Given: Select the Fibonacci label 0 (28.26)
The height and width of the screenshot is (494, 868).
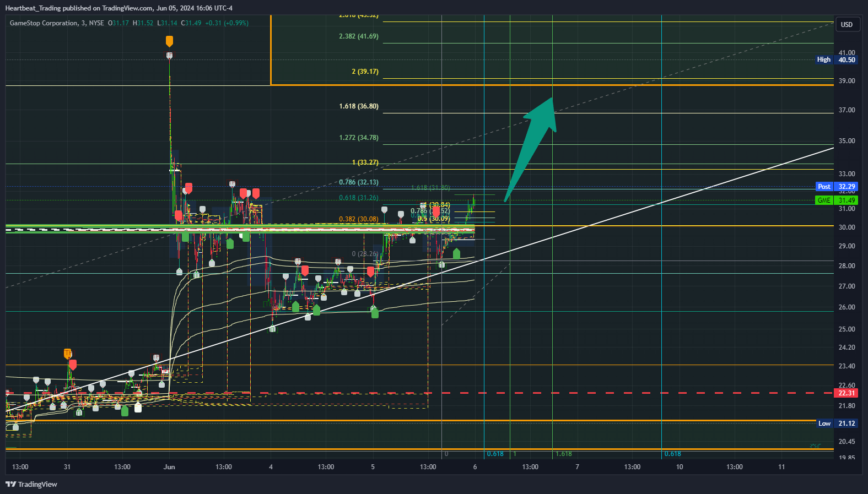Looking at the screenshot, I should click(x=365, y=254).
